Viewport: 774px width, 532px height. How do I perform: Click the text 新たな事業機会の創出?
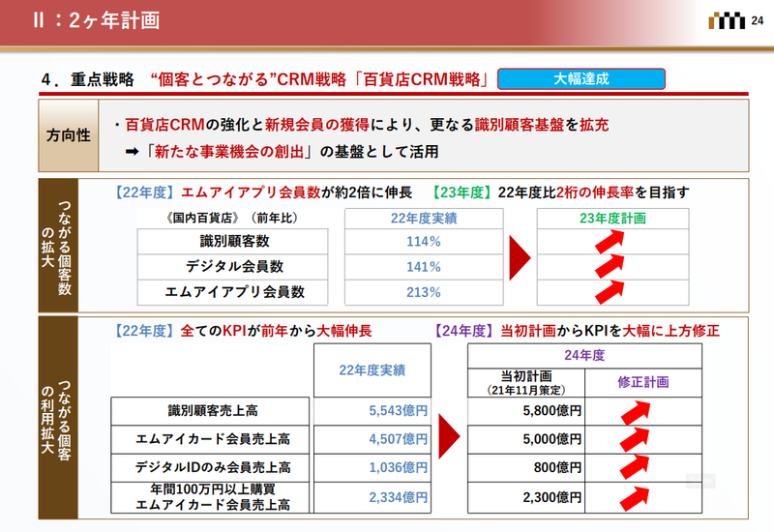pyautogui.click(x=229, y=152)
